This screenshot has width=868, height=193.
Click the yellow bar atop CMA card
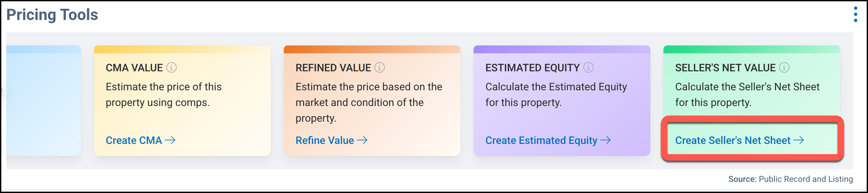click(182, 49)
